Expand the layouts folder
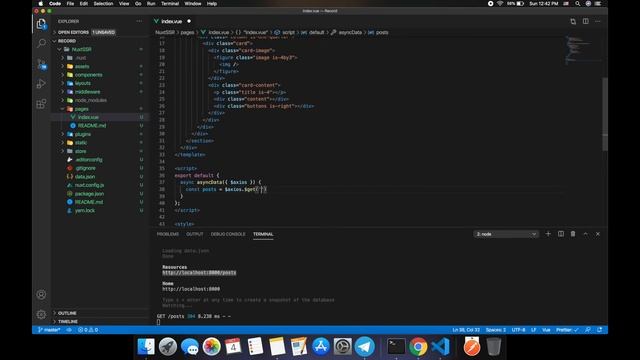Screen dimensions: 640x360 point(82,83)
